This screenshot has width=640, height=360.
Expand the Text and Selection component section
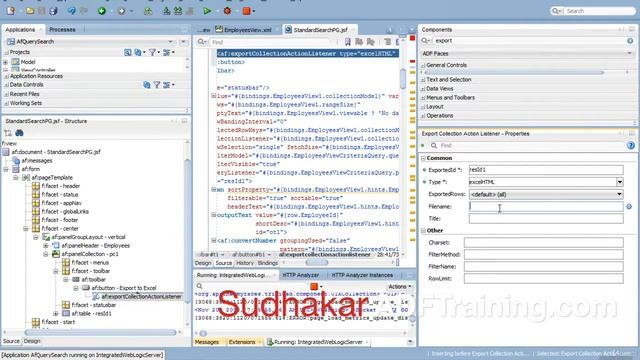tap(423, 80)
